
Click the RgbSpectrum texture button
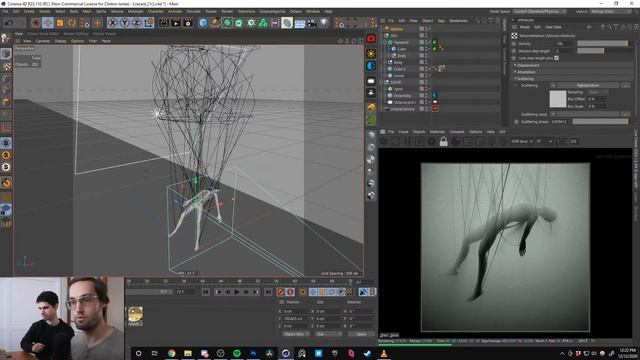(x=588, y=85)
